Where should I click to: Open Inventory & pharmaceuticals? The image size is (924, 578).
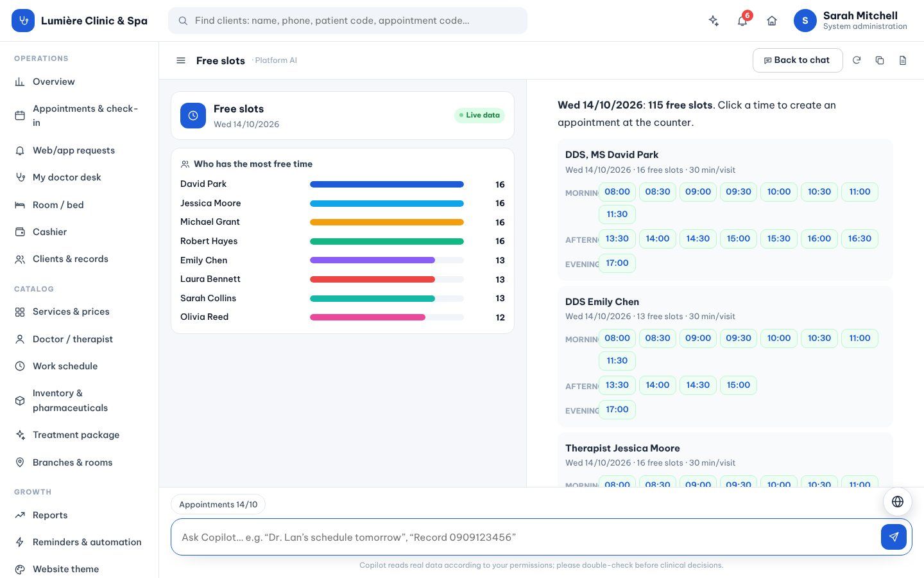[x=80, y=400]
